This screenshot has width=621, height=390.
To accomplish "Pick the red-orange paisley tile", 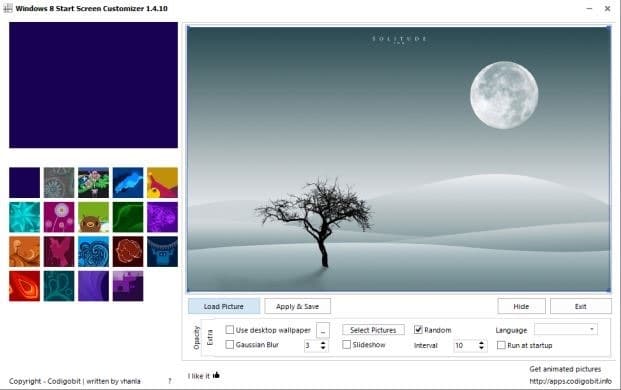I will [x=25, y=286].
